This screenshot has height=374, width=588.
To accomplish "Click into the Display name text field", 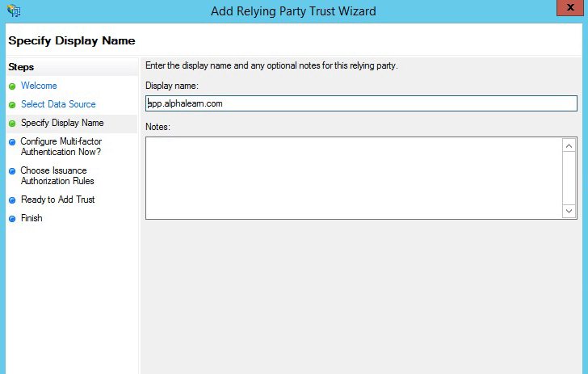I will pyautogui.click(x=361, y=103).
